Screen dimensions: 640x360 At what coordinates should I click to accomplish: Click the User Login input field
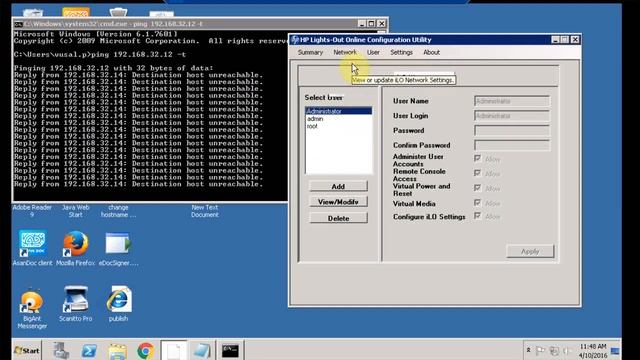pos(512,116)
